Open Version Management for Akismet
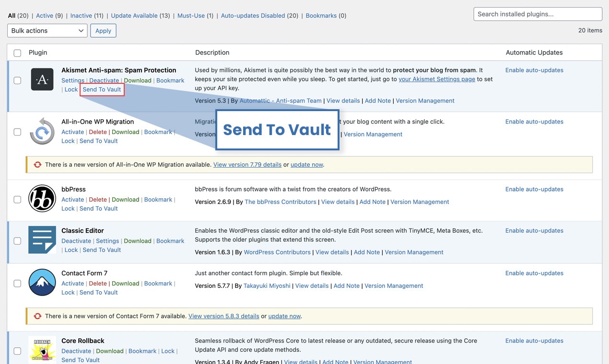Viewport: 609px width, 364px height. point(425,101)
